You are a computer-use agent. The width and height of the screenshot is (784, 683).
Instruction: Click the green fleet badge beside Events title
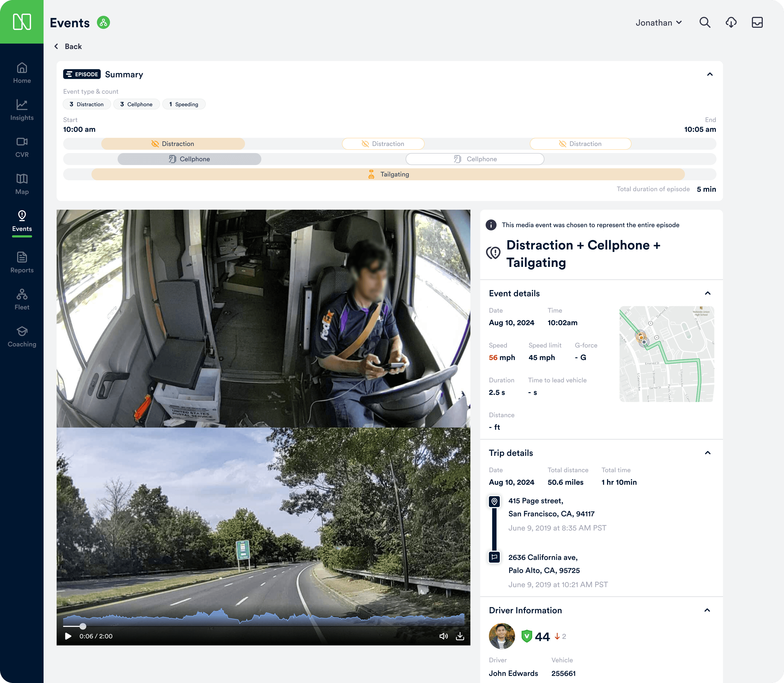pyautogui.click(x=103, y=23)
